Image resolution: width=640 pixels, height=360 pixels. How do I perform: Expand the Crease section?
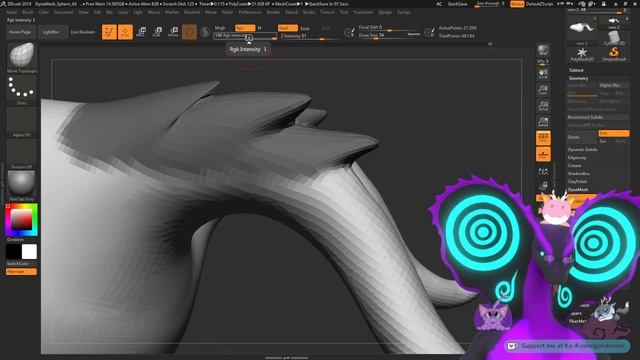pos(574,165)
